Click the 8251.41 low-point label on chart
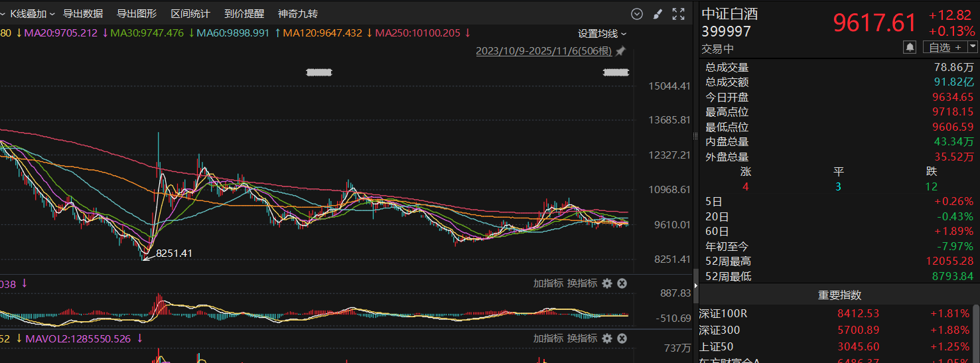This screenshot has width=980, height=363. tap(174, 253)
